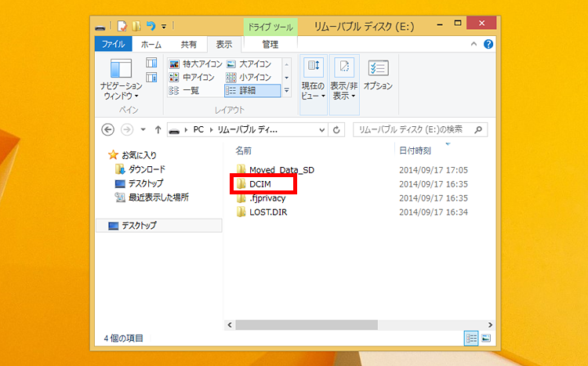
Task: Choose 中アイコン view layout
Action: point(196,77)
